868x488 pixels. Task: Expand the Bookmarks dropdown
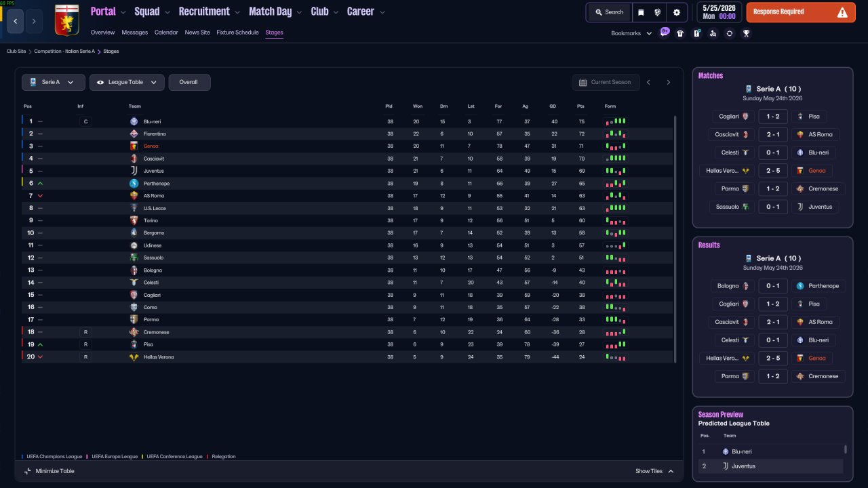click(x=631, y=33)
